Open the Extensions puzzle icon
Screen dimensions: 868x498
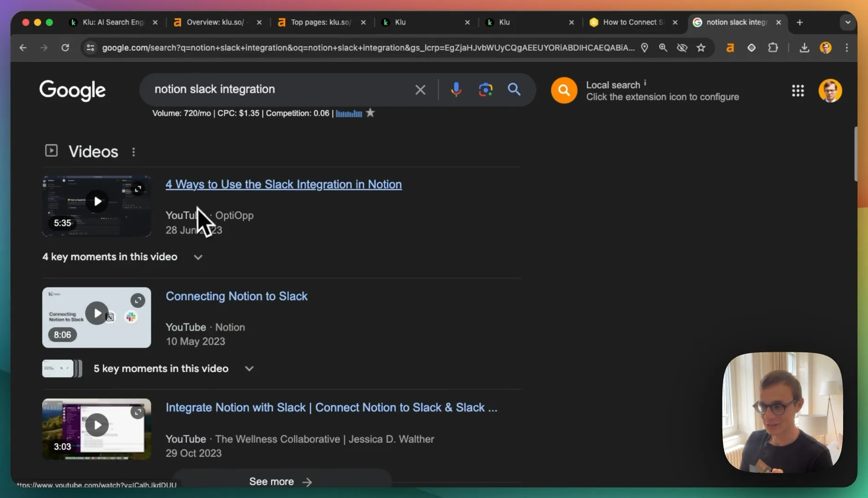click(x=773, y=47)
